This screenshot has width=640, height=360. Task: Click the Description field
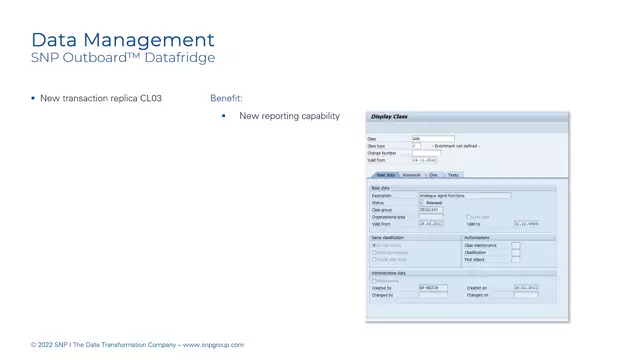click(x=465, y=196)
